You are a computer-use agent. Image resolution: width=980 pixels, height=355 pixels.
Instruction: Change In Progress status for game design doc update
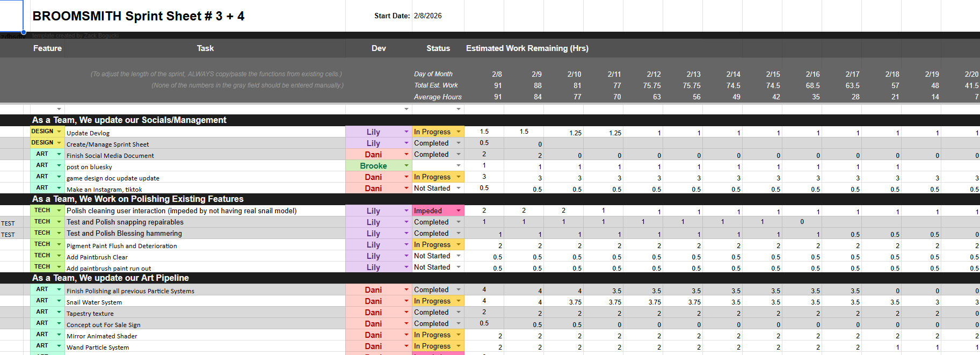click(x=459, y=177)
